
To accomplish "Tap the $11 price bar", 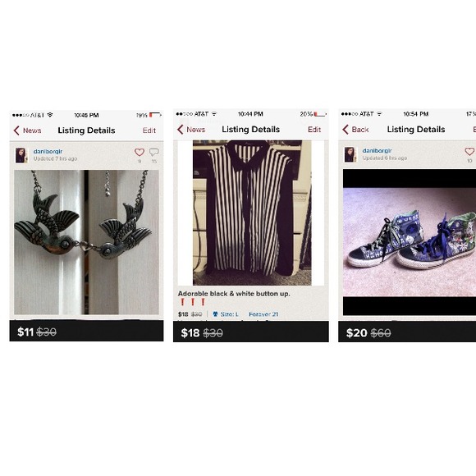I will [x=86, y=331].
